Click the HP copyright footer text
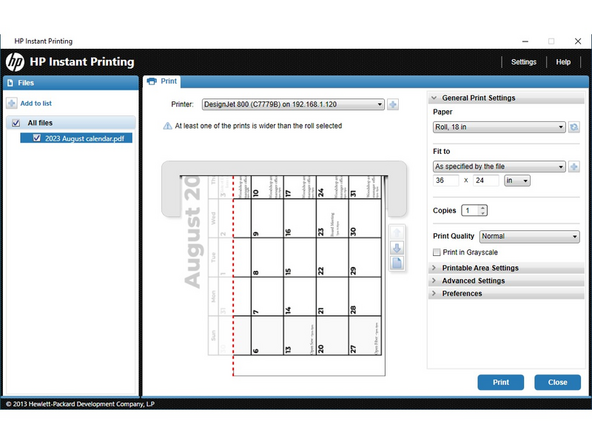 point(80,404)
